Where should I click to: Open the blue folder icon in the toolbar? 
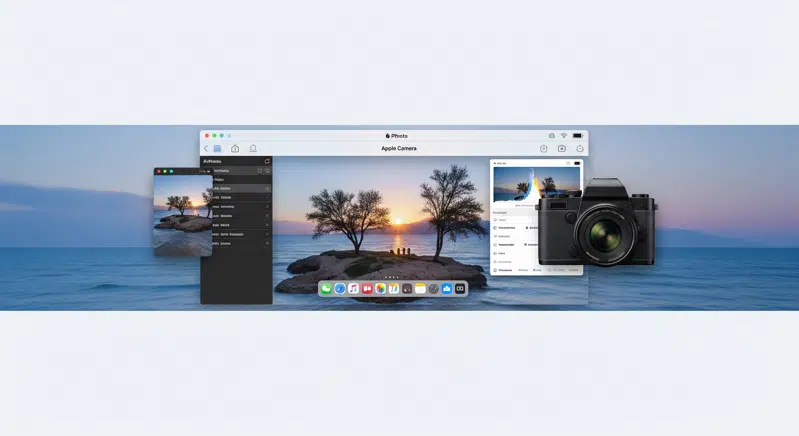pyautogui.click(x=217, y=149)
